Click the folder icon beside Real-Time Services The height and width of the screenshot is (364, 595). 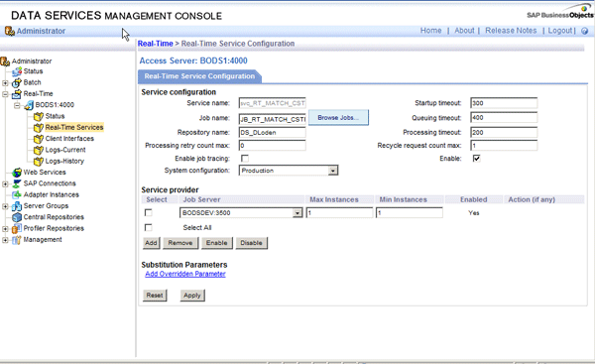pyautogui.click(x=39, y=128)
